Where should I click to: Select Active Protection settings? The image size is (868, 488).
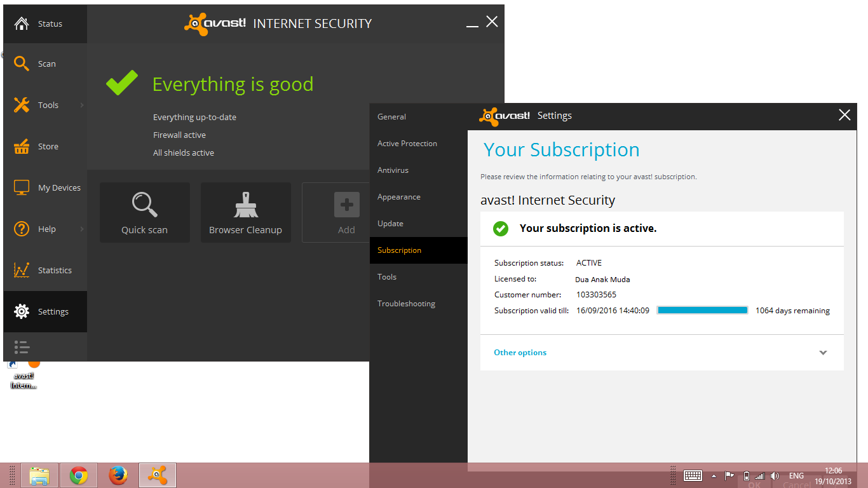pos(418,144)
